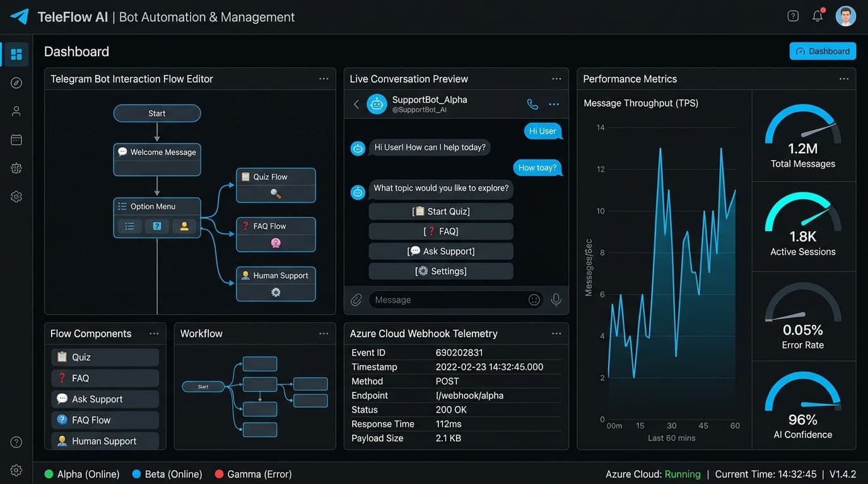Select the Human Support node in flow editor
The width and height of the screenshot is (868, 484).
pos(276,284)
